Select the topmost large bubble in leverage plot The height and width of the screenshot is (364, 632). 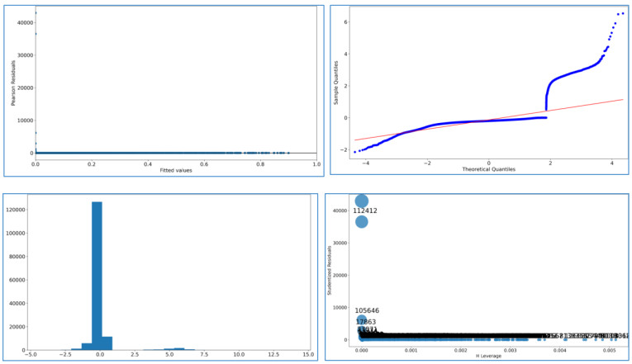[x=362, y=201]
